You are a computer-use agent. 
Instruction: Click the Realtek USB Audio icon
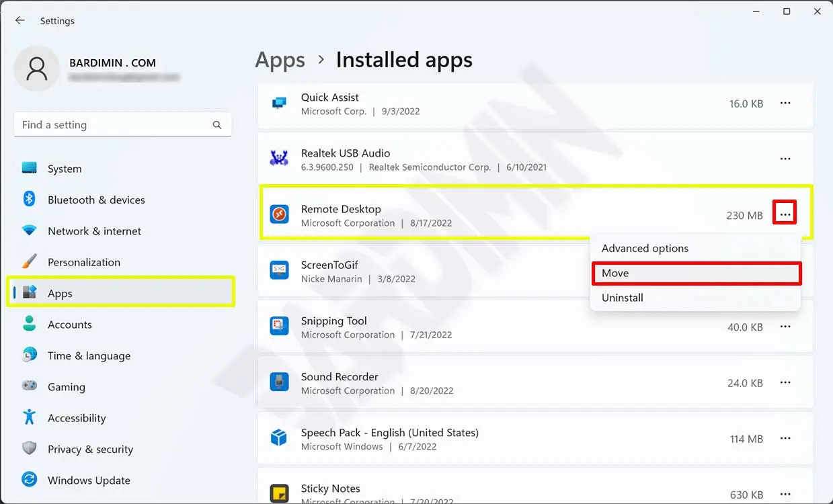279,159
